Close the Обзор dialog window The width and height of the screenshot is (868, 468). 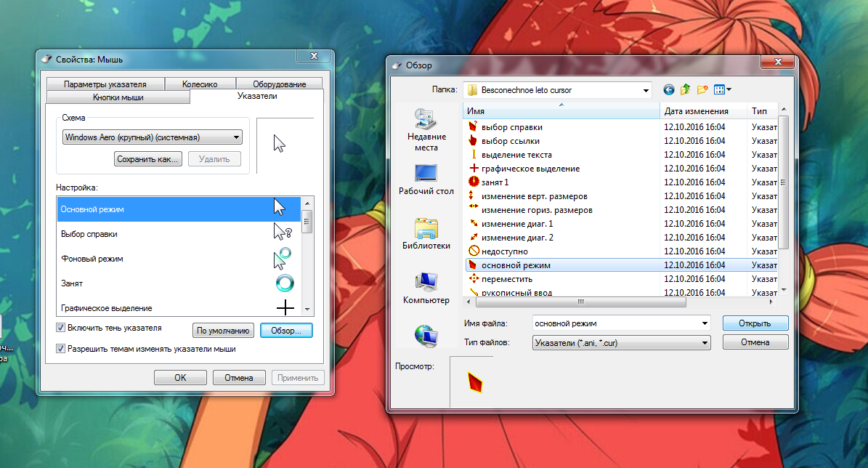point(778,62)
